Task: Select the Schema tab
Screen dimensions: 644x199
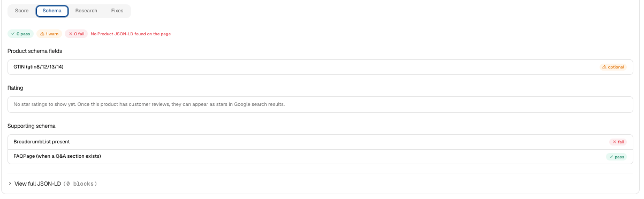Action: click(x=52, y=11)
